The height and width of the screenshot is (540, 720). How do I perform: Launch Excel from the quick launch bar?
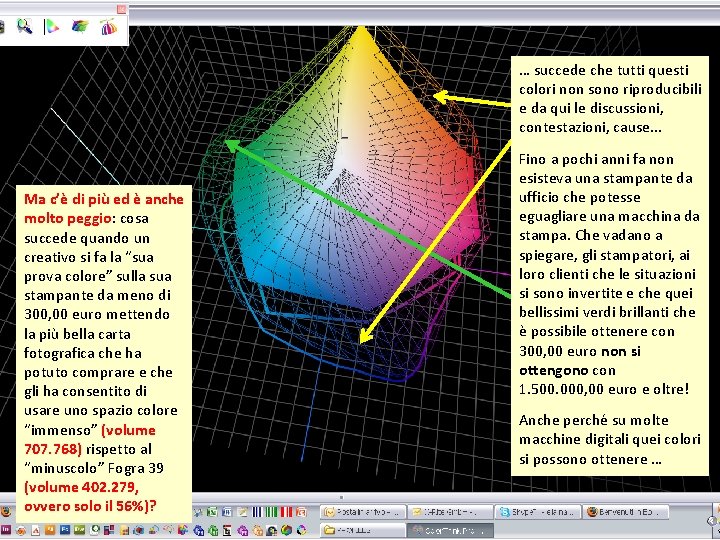[x=212, y=512]
